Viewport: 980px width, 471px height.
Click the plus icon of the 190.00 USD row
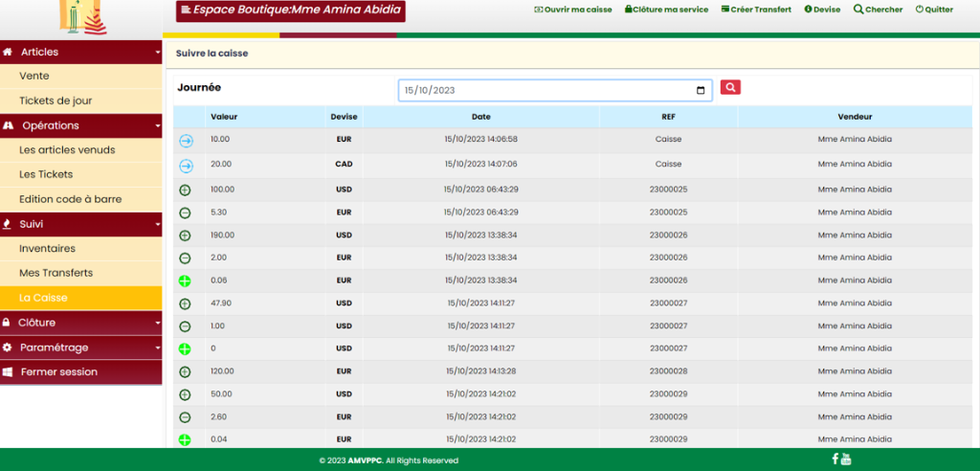pyautogui.click(x=185, y=235)
